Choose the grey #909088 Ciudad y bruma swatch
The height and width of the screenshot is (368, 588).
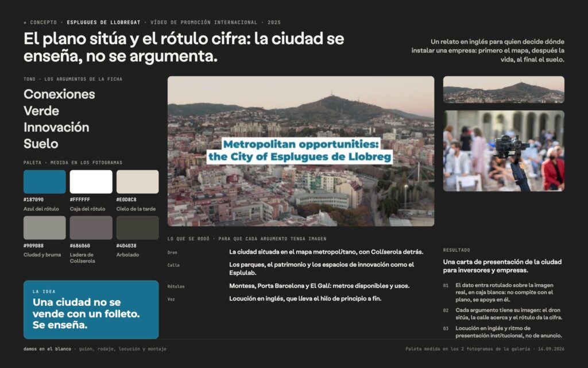click(x=45, y=228)
